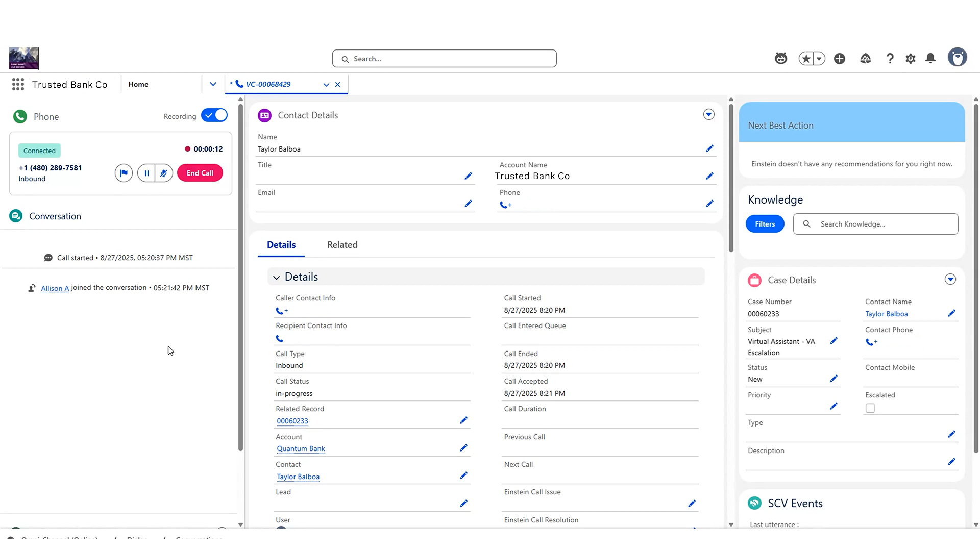Open Setup gear menu

click(911, 59)
